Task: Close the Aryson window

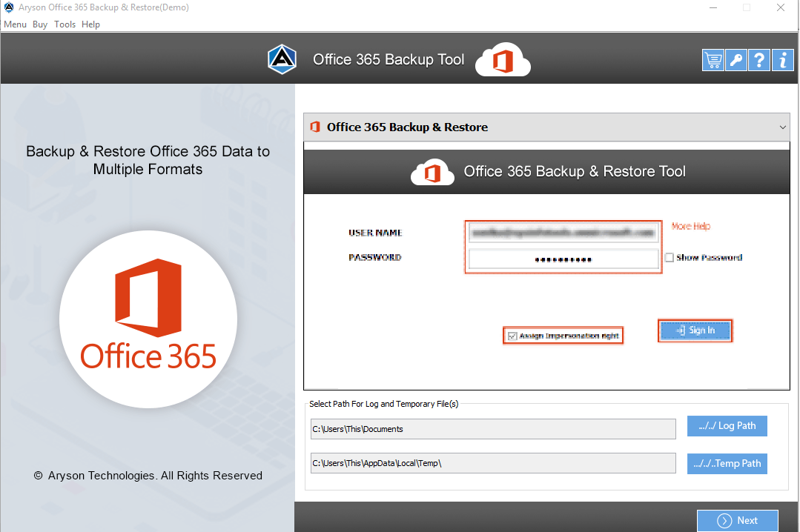Action: (x=781, y=7)
